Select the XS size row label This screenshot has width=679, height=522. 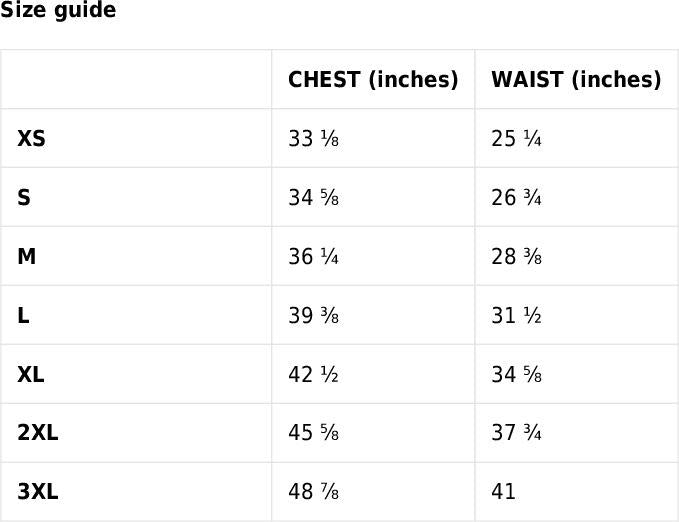click(31, 139)
